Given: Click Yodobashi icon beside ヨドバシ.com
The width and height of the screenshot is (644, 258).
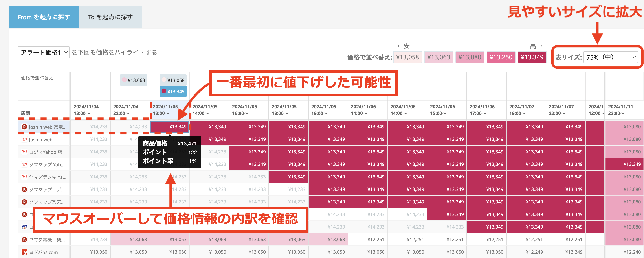Looking at the screenshot, I should click(x=24, y=252).
